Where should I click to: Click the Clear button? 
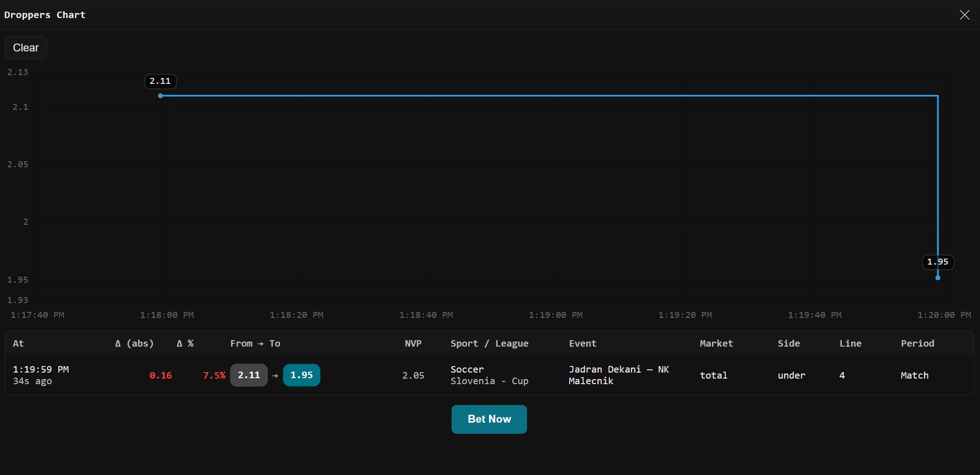click(26, 48)
